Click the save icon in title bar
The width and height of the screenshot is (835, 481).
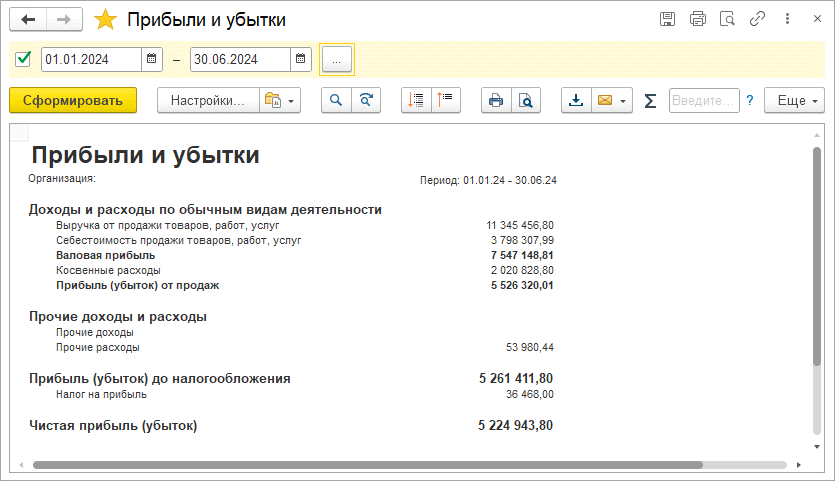pos(667,19)
